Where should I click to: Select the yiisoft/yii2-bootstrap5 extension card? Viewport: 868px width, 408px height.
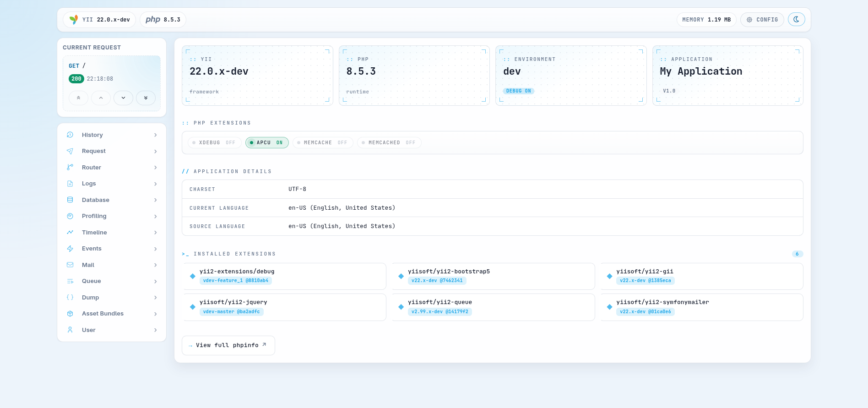pos(493,276)
